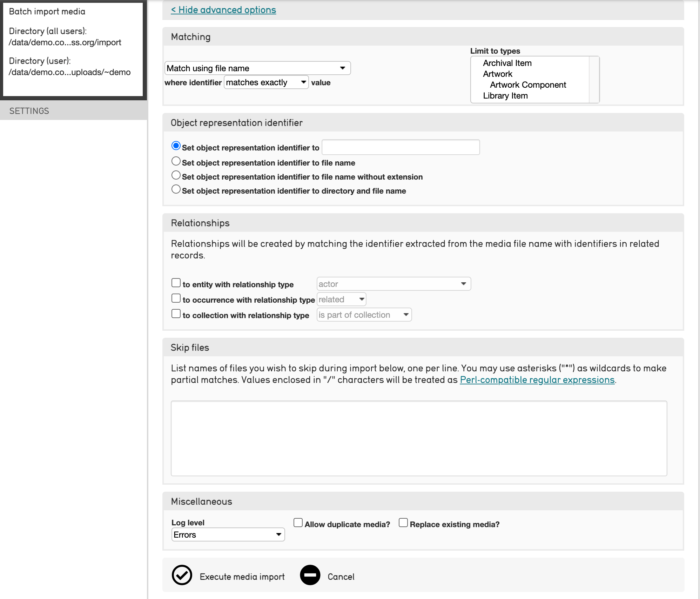Click the object representation identifier text field
This screenshot has height=599, width=700.
tap(401, 147)
